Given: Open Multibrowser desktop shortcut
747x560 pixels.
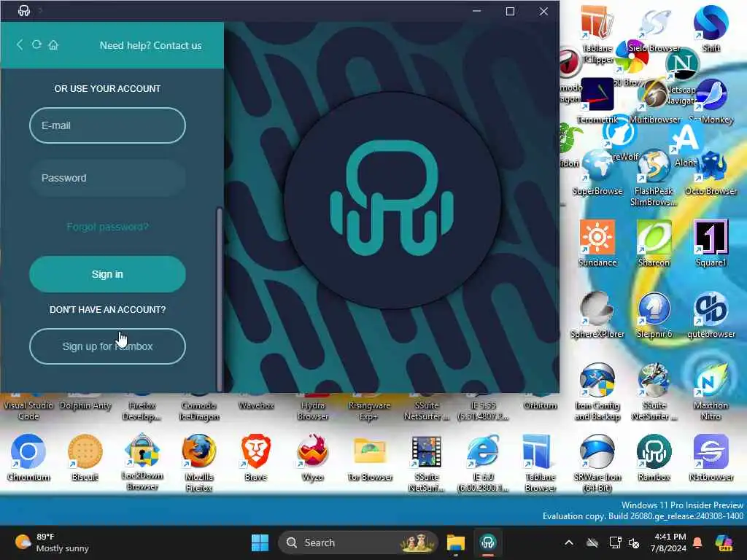Looking at the screenshot, I should click(654, 101).
